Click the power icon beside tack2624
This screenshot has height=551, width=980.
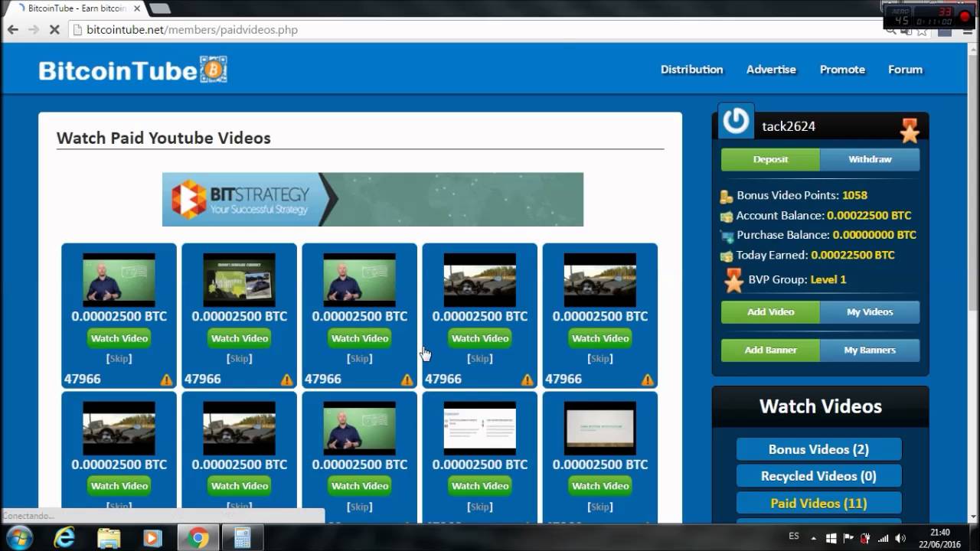click(736, 121)
